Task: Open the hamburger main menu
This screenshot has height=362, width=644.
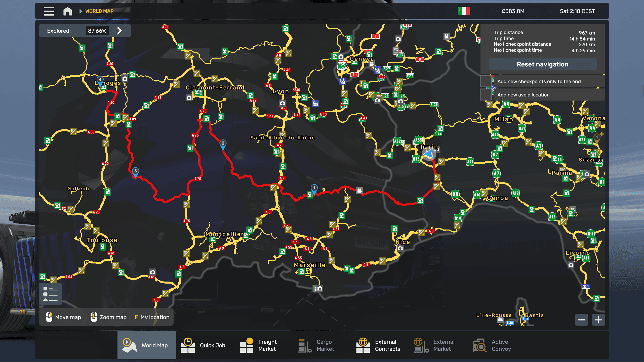Action: point(49,11)
